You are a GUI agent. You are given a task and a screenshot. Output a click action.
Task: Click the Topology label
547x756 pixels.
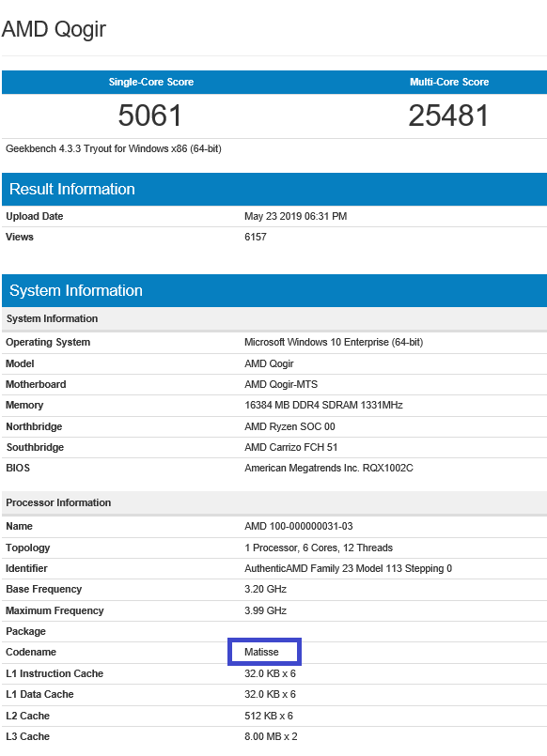click(27, 548)
